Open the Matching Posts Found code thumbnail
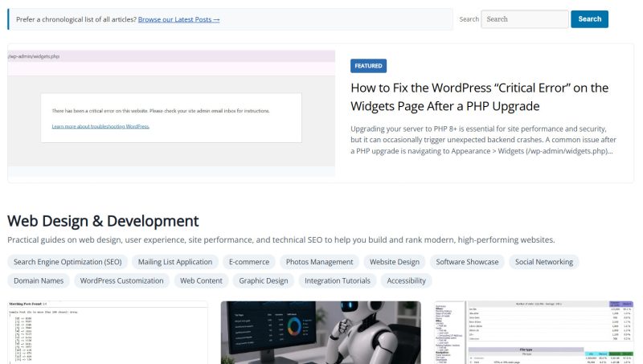This screenshot has width=643, height=364. click(x=108, y=333)
